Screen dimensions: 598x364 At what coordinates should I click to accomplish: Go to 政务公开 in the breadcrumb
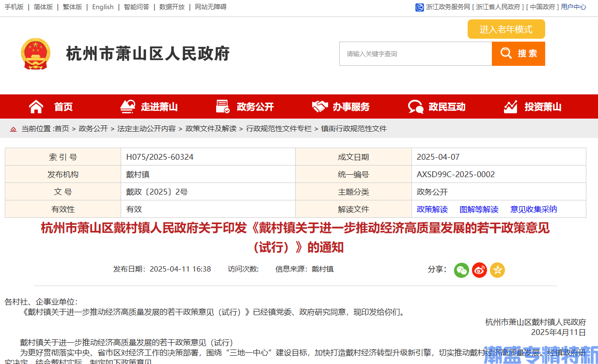pyautogui.click(x=93, y=129)
